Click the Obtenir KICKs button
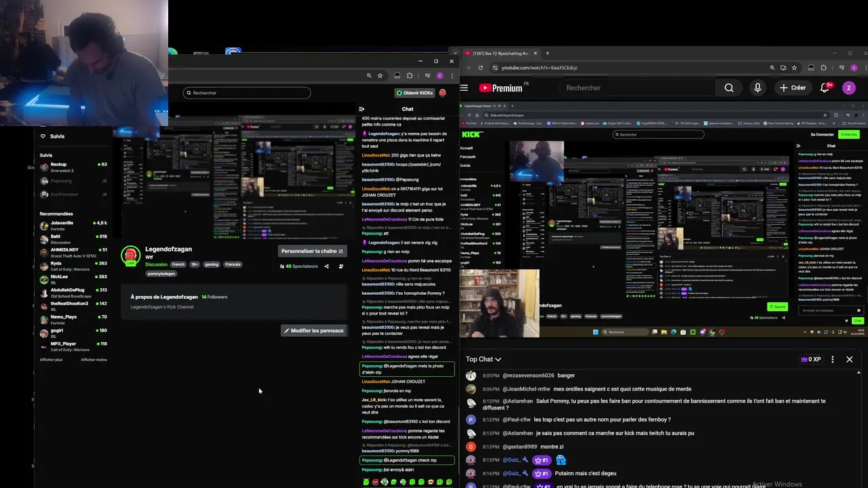The image size is (868, 488). 414,93
